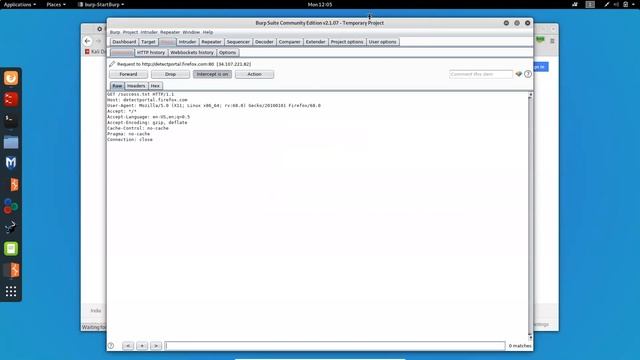640x360 pixels.
Task: Drop the intercepted request
Action: [x=170, y=74]
